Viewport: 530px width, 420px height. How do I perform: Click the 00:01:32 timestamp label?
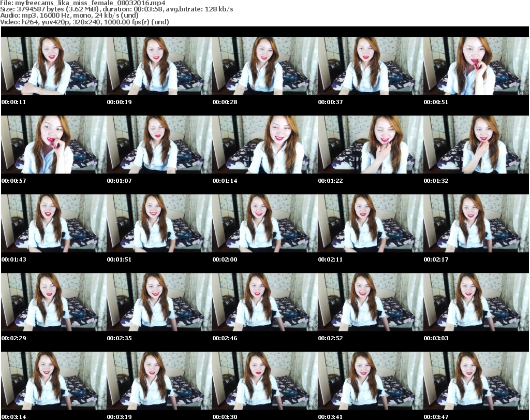(436, 181)
